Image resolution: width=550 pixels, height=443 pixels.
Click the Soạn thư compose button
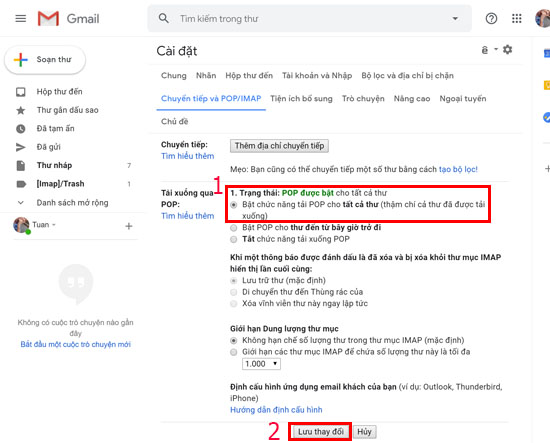tap(45, 60)
